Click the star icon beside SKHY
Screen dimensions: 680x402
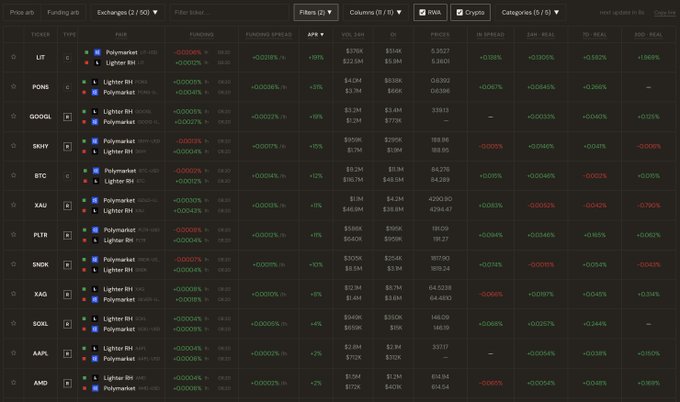(x=13, y=146)
